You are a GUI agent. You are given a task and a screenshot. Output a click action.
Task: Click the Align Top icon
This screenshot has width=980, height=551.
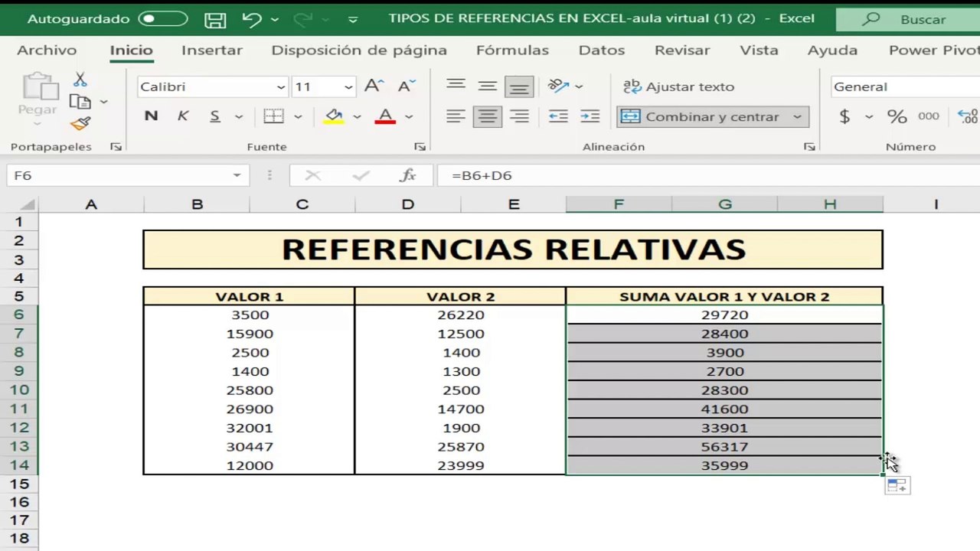(456, 86)
